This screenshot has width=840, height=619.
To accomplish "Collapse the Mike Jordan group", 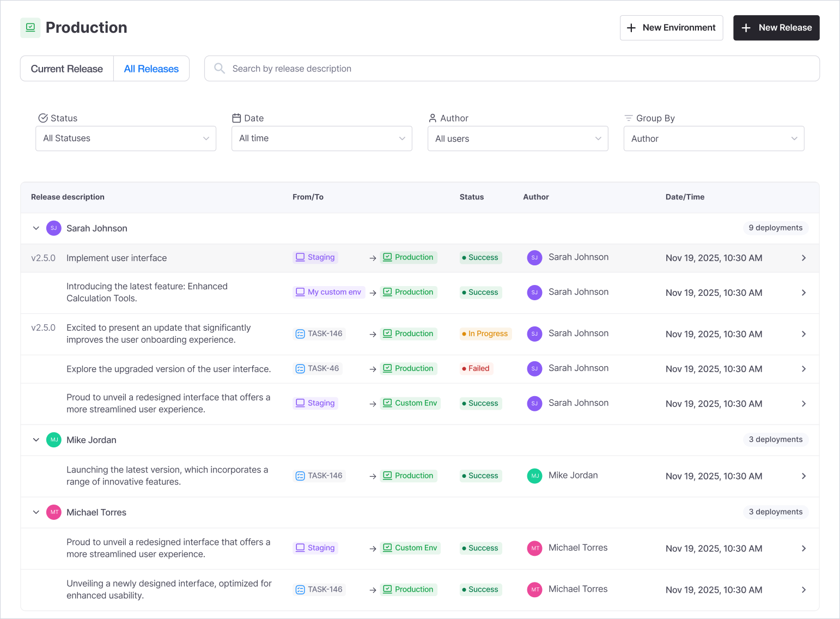I will pos(36,440).
